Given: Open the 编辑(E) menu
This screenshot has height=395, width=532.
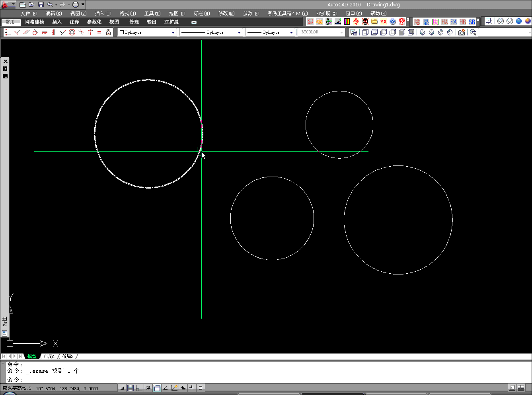Looking at the screenshot, I should [x=54, y=14].
